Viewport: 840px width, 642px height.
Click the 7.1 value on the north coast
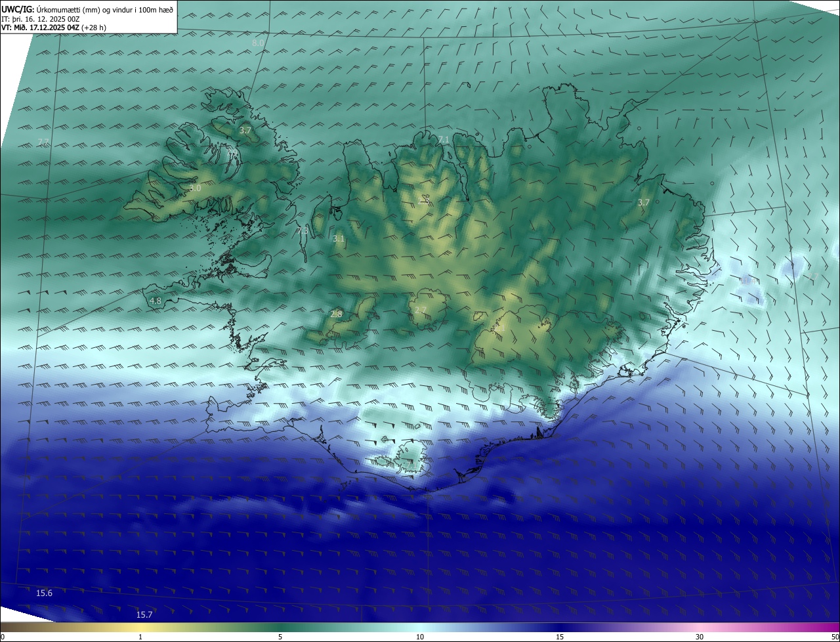click(x=444, y=139)
